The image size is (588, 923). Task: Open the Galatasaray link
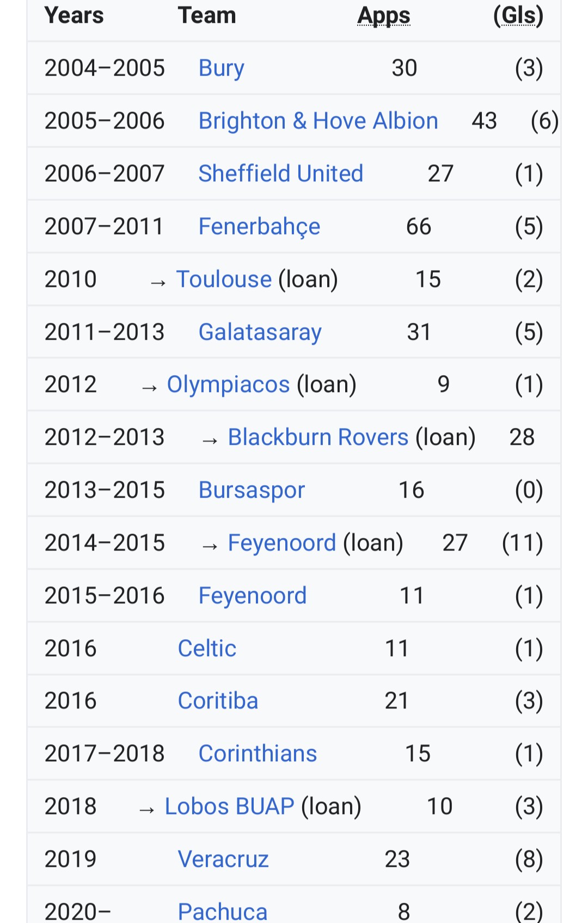[x=260, y=332]
